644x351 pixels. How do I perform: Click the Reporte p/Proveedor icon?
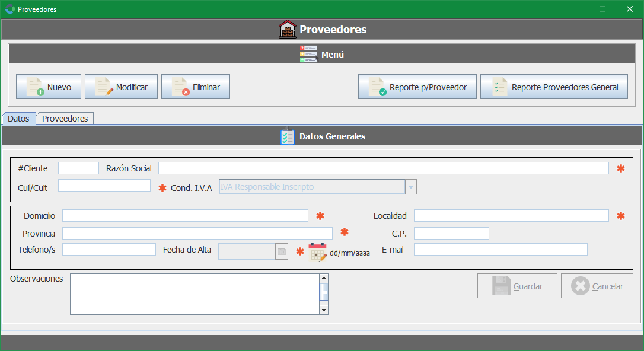click(377, 87)
